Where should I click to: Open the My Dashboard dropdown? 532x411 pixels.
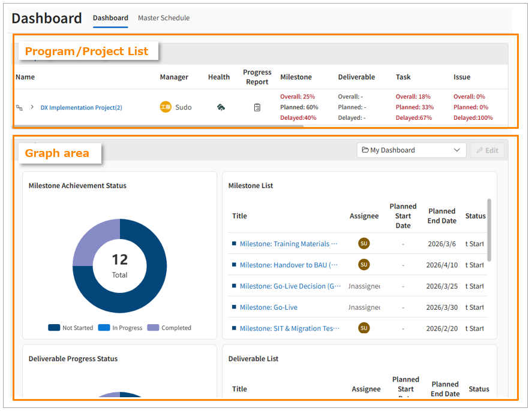pos(411,150)
